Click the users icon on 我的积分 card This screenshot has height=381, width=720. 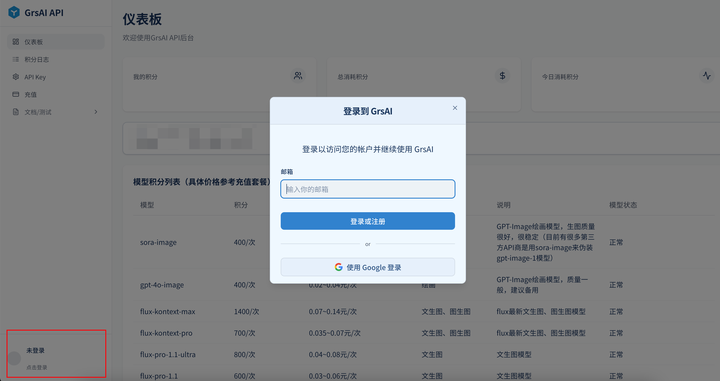coord(298,75)
